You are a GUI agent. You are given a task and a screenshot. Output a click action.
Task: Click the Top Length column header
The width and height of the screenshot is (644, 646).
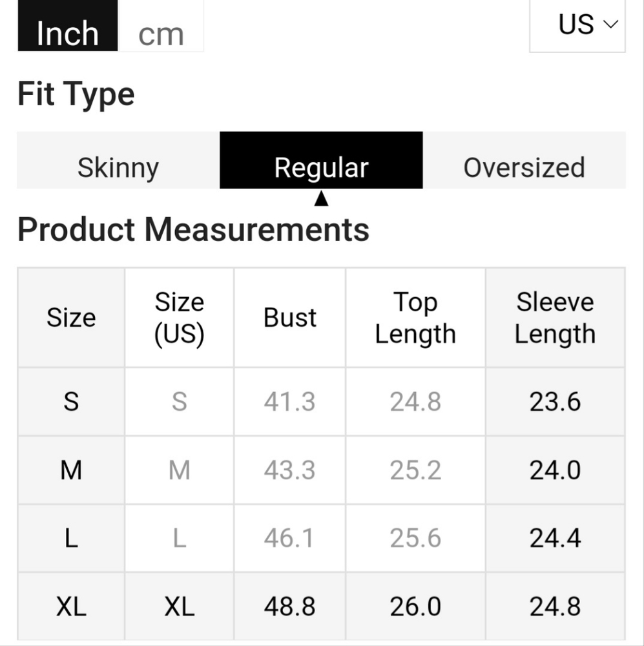point(415,318)
